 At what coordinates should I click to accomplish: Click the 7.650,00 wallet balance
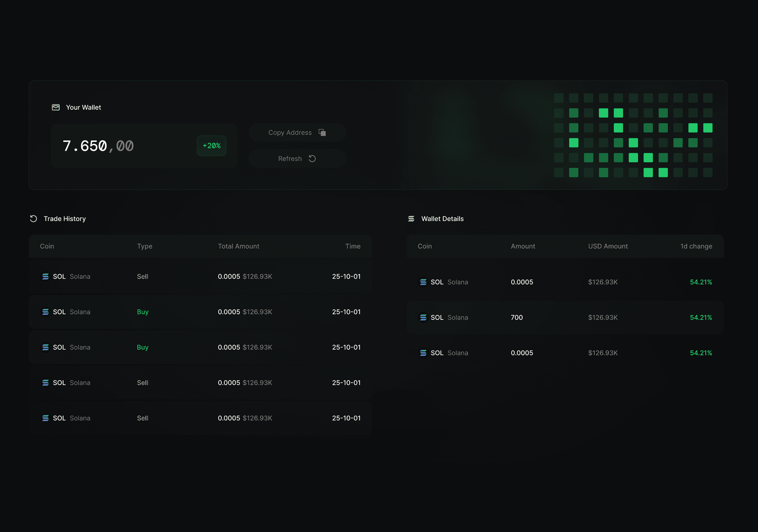coord(98,146)
